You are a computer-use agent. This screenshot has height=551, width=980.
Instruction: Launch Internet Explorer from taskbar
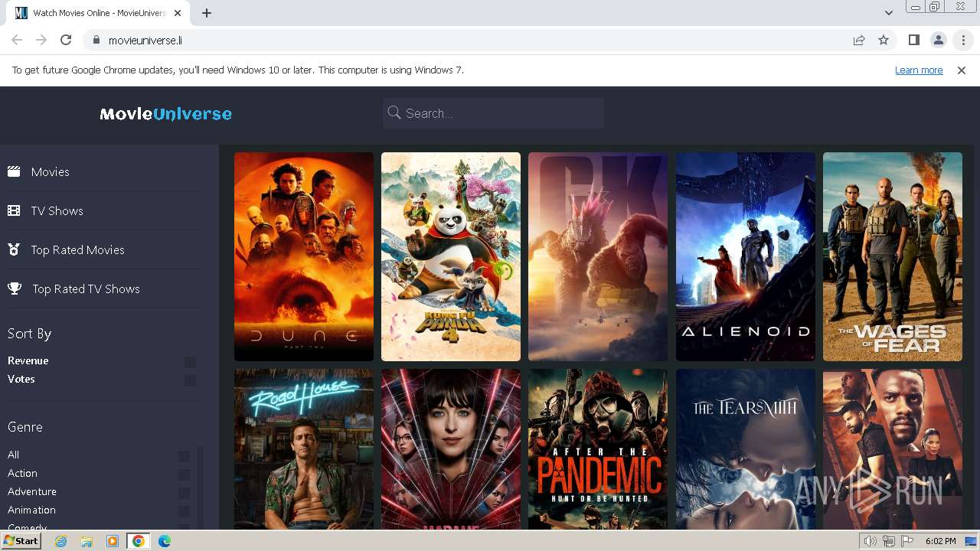(61, 541)
